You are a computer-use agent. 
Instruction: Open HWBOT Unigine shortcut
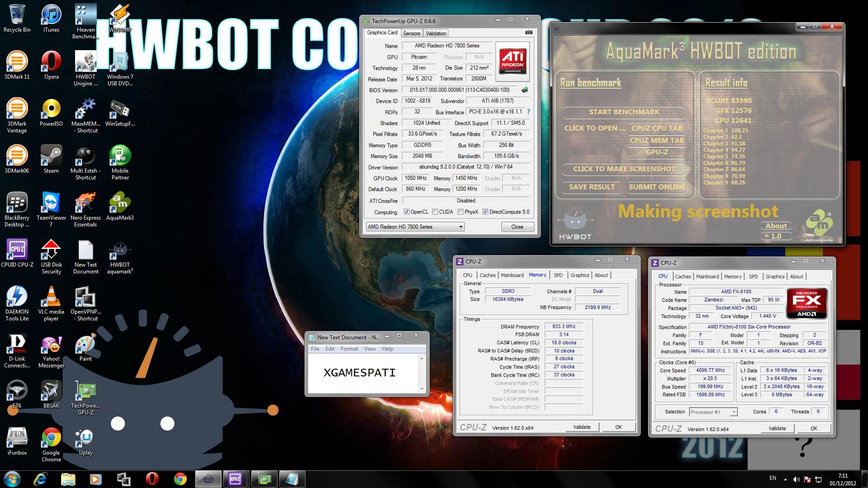pos(85,69)
